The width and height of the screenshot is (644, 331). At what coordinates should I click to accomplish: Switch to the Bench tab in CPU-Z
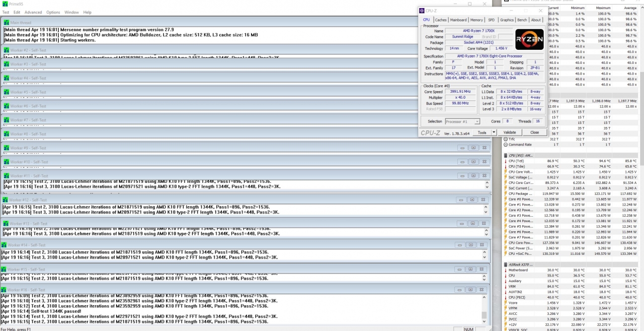click(522, 20)
